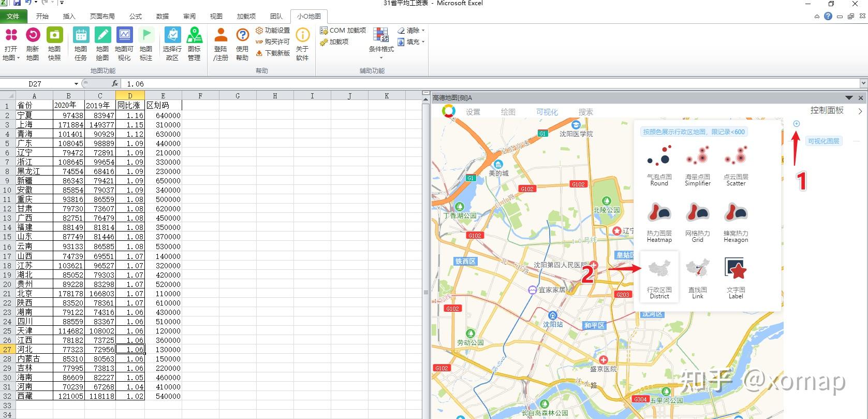Switch to the 开始 ribbon tab
Screen dimensions: 868x419
point(42,16)
